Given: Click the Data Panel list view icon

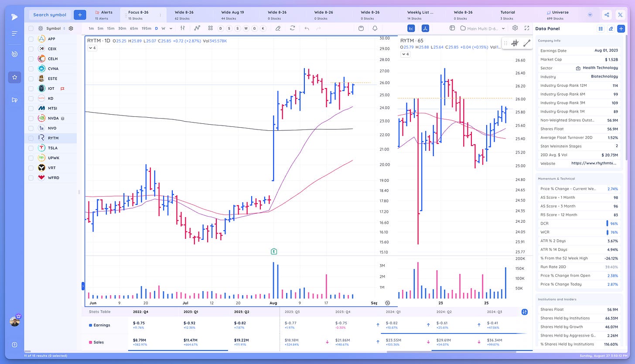Looking at the screenshot, I should (x=601, y=28).
